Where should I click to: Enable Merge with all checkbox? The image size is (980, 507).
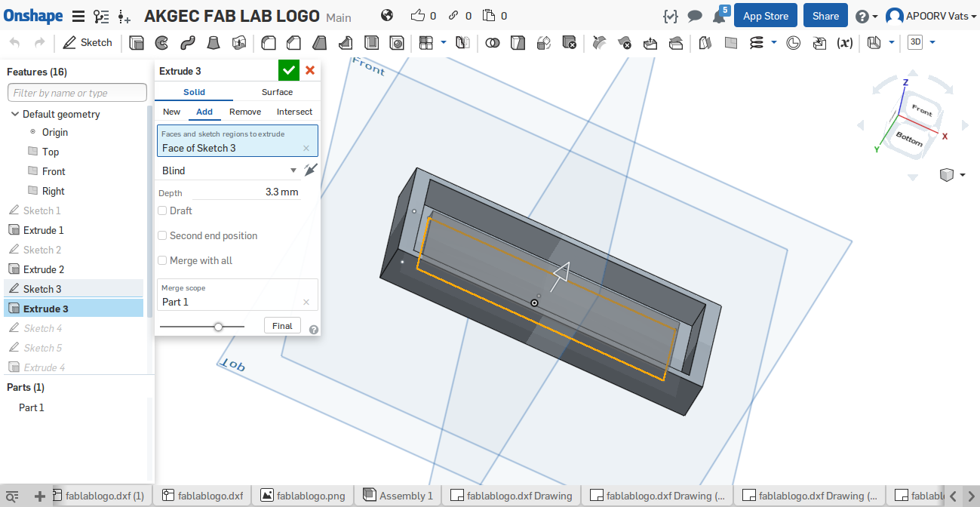point(162,260)
